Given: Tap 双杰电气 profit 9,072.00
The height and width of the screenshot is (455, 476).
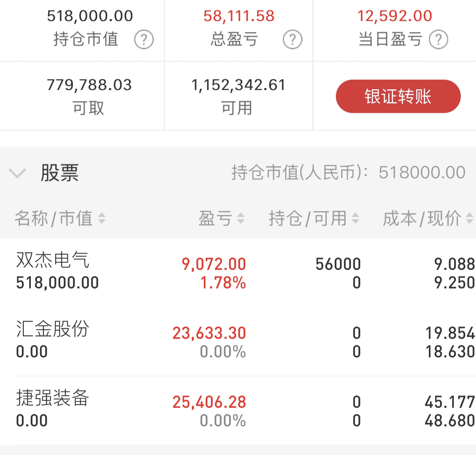Looking at the screenshot, I should click(214, 264).
